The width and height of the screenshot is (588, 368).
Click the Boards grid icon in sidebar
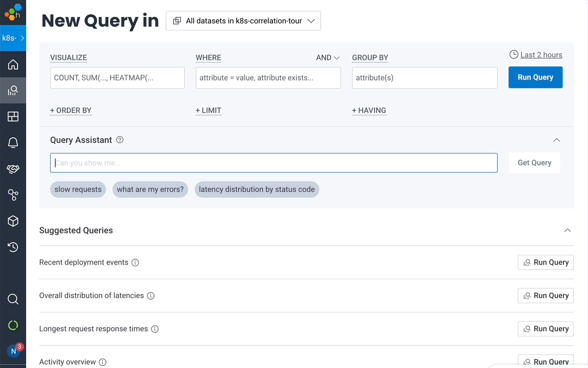click(x=13, y=116)
